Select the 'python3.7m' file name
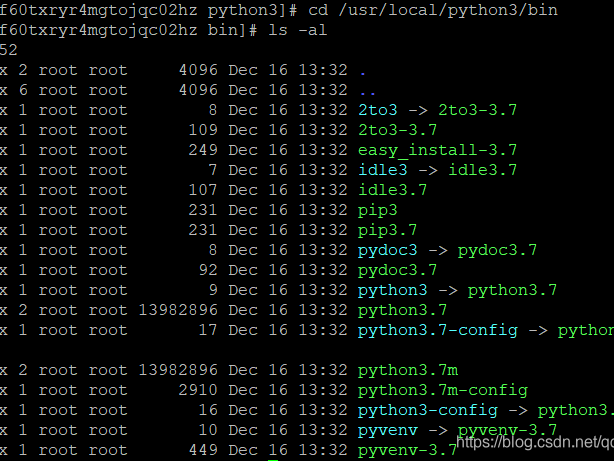Viewport: 614px width, 461px height. tap(408, 371)
